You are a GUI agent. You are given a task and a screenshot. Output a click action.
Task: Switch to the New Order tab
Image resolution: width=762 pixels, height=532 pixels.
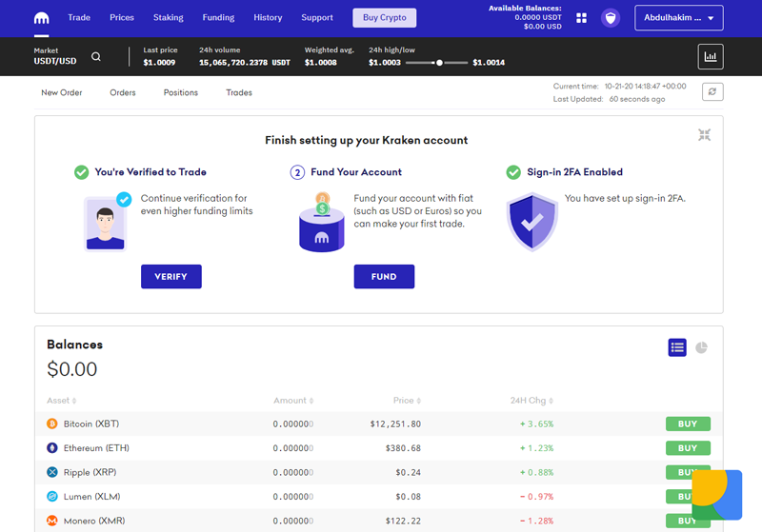(62, 92)
